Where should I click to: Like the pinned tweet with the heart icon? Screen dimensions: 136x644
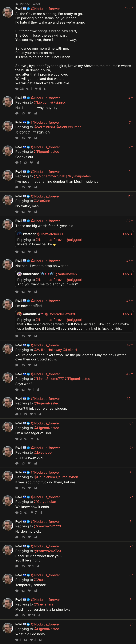36,89
